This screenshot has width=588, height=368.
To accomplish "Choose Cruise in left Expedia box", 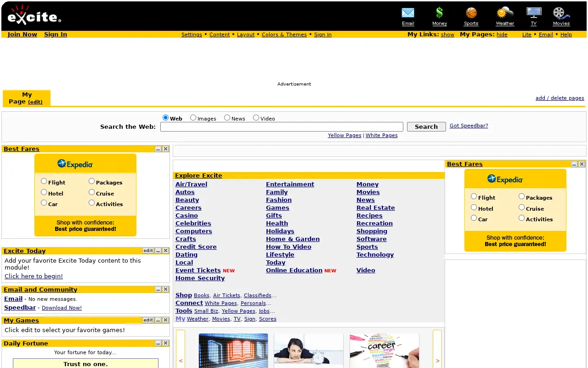I will pos(92,192).
